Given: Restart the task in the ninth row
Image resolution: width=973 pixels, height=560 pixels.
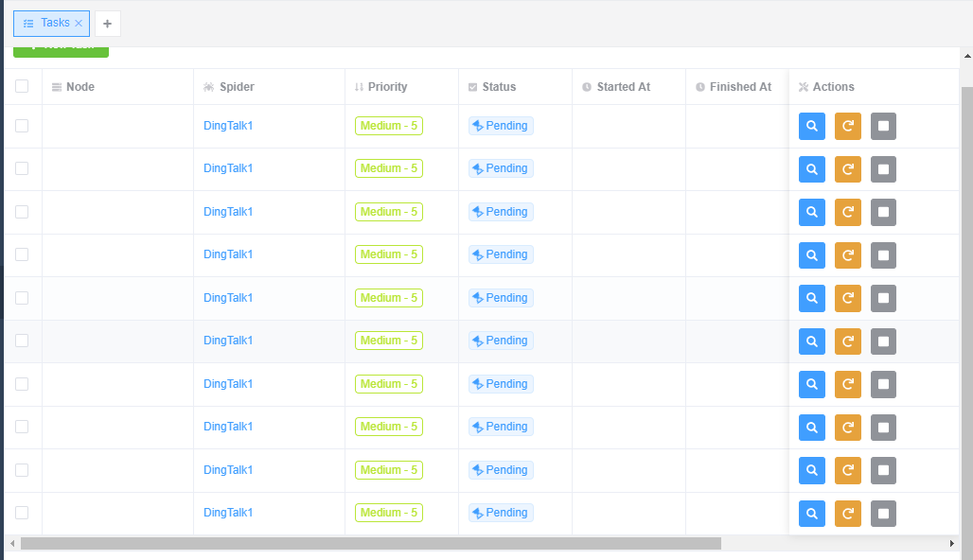Looking at the screenshot, I should [x=848, y=471].
